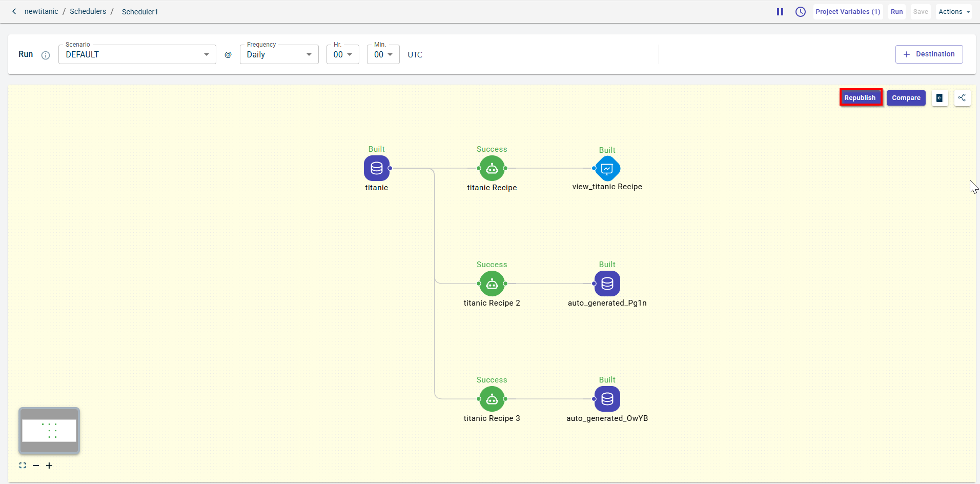
Task: Open the Actions menu
Action: tap(953, 12)
